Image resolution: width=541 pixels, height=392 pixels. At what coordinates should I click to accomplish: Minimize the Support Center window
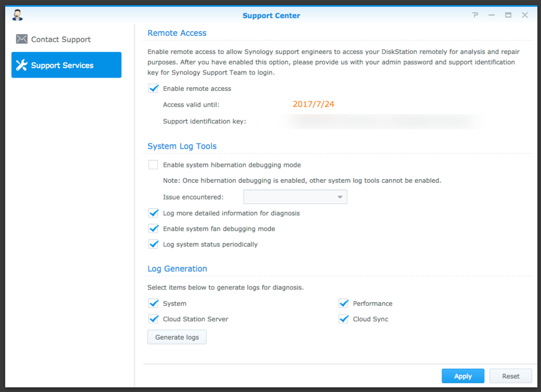coord(491,15)
